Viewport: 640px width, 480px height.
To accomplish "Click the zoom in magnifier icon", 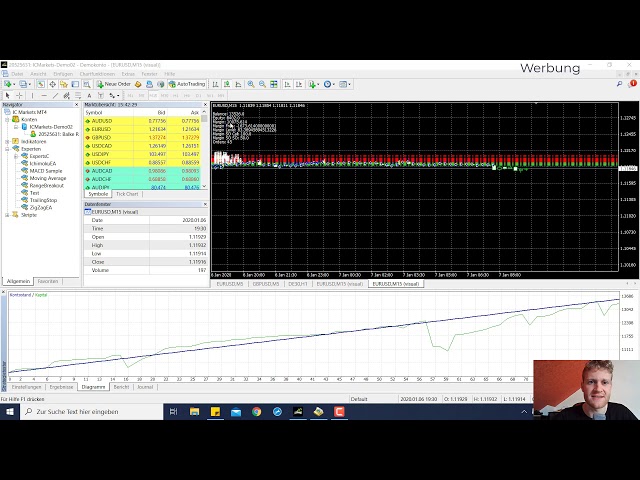I will tap(249, 84).
